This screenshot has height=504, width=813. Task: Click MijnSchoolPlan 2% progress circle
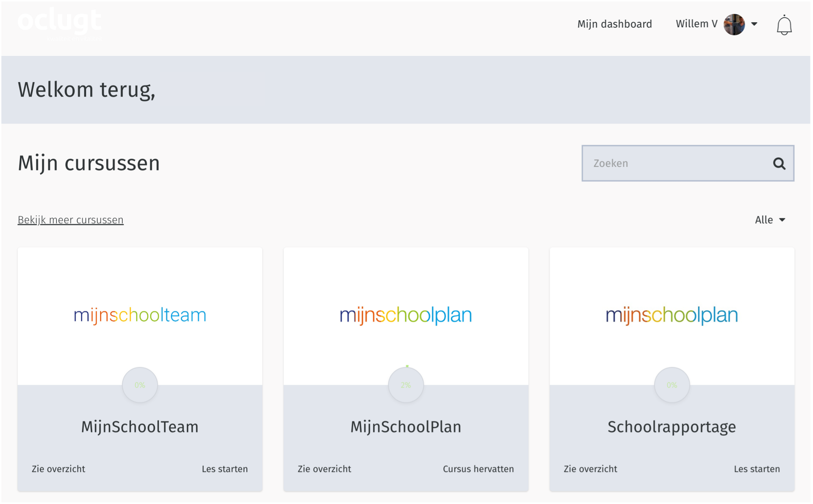point(406,385)
